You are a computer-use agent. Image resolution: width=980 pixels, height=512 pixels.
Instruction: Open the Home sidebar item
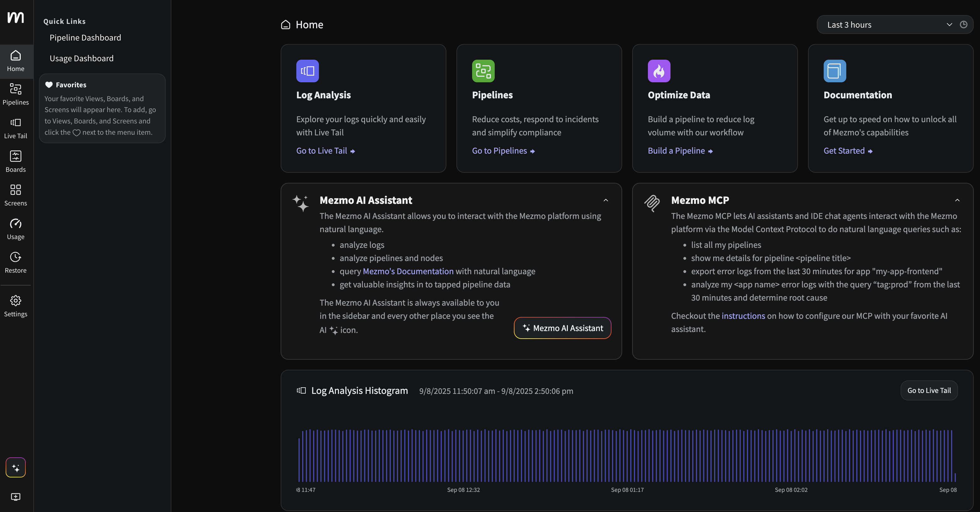tap(16, 61)
